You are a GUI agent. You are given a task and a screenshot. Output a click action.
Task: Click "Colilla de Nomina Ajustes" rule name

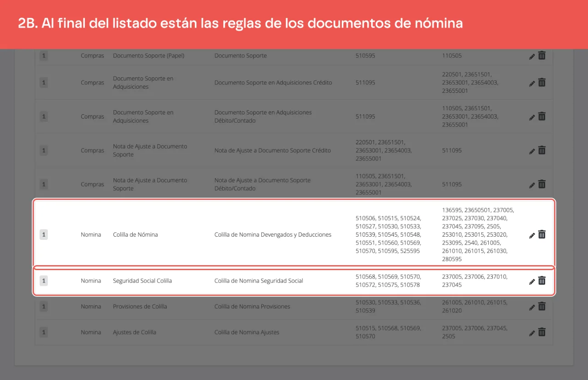(x=247, y=332)
